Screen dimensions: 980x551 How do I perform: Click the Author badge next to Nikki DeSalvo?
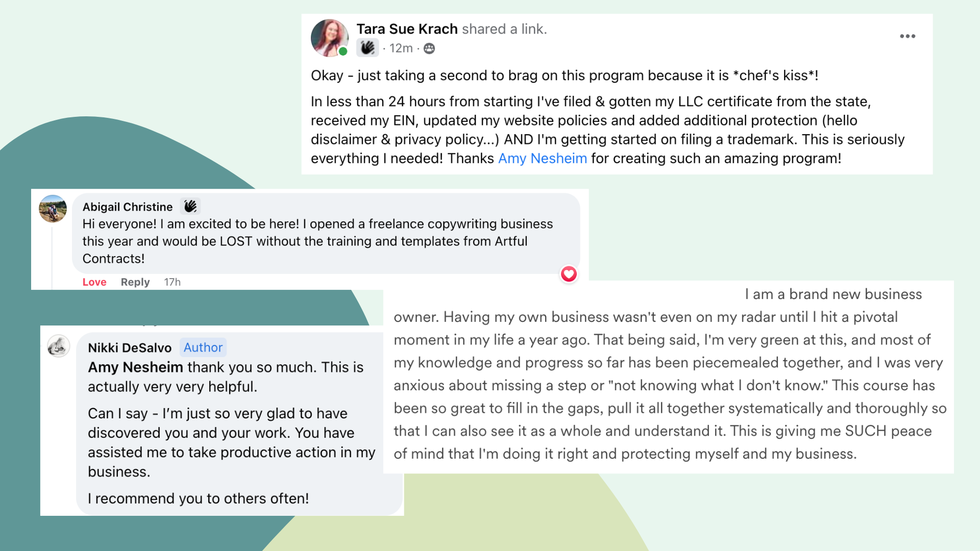(x=203, y=347)
